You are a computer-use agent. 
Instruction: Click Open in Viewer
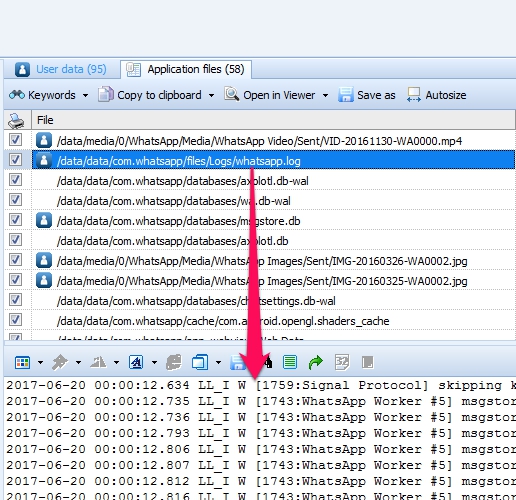270,95
